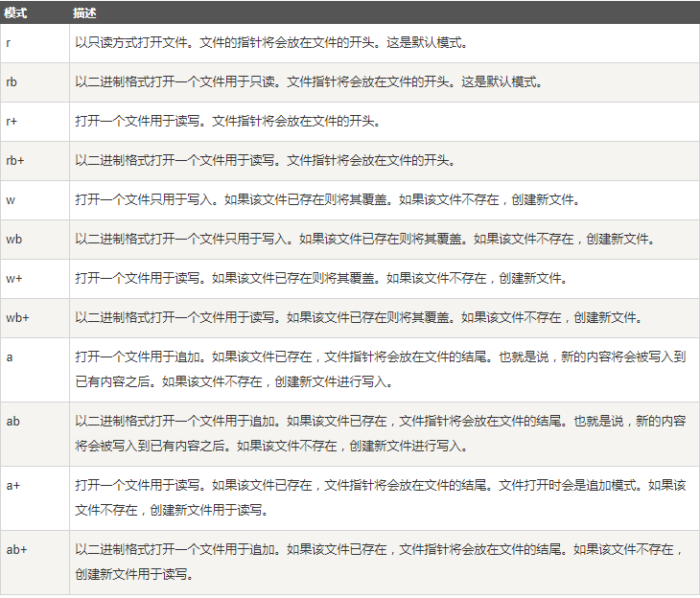Click the 'wb+' mode cell
700x598 pixels.
pyautogui.click(x=16, y=318)
